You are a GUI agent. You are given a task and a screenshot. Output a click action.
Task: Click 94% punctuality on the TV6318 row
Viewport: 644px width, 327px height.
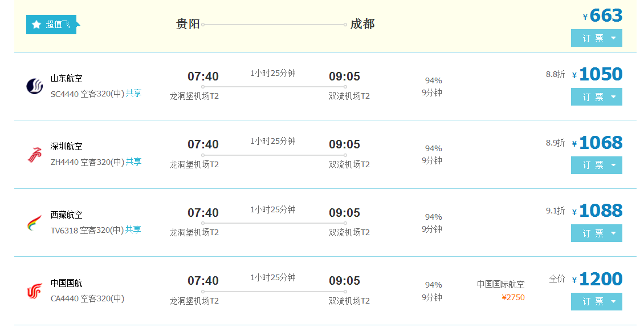pos(433,217)
